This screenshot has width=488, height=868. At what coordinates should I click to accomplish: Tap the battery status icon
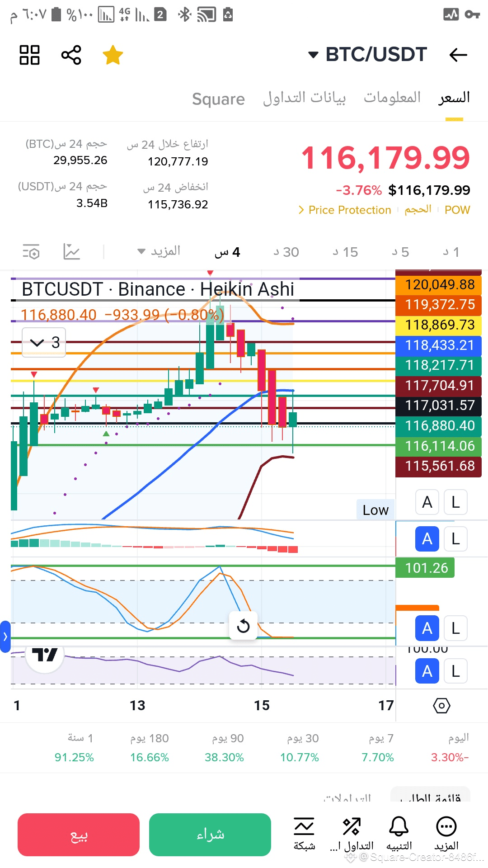56,14
